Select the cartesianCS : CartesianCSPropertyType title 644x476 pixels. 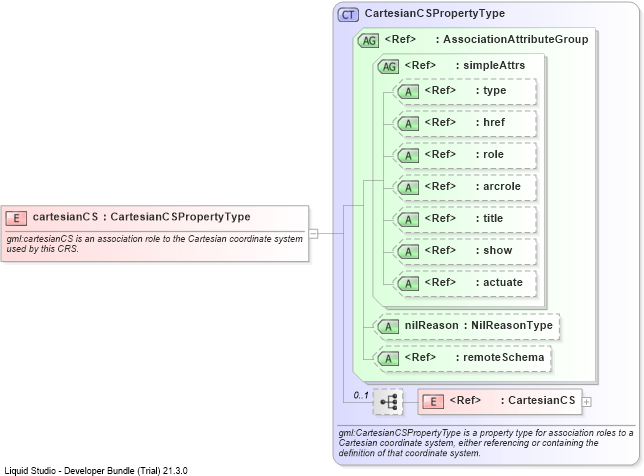click(142, 217)
